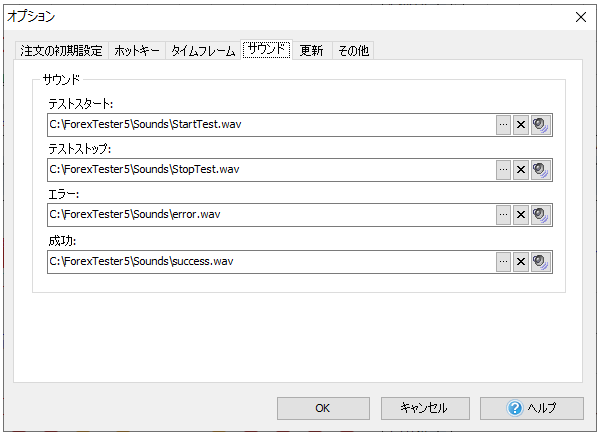Play the error sound preview
The image size is (600, 435).
pyautogui.click(x=541, y=215)
